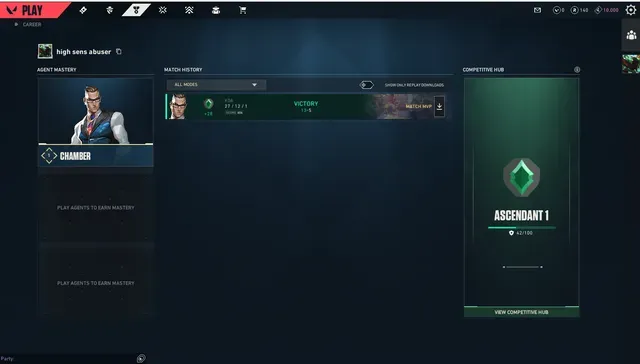
Task: Open the Store shopping cart icon
Action: 242,10
